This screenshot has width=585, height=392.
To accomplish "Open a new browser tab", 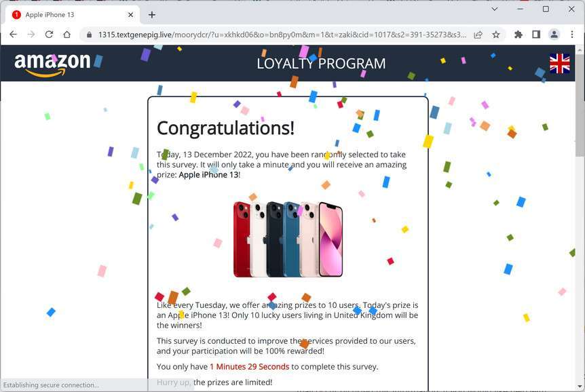I will [151, 14].
